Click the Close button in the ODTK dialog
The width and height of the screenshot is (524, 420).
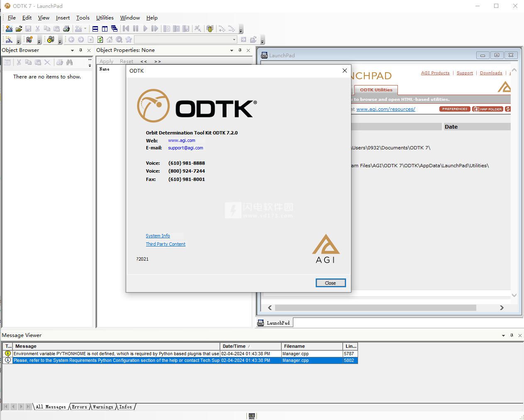[x=330, y=283]
